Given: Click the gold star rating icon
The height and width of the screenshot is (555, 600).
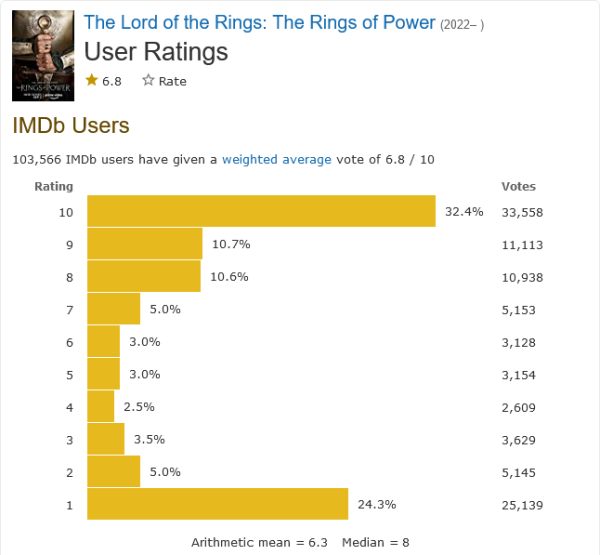Looking at the screenshot, I should point(92,81).
